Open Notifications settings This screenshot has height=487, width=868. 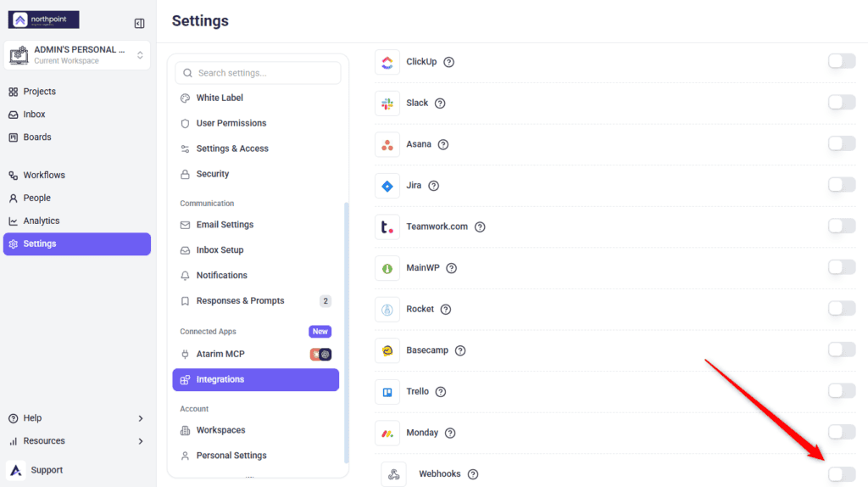(x=256, y=276)
